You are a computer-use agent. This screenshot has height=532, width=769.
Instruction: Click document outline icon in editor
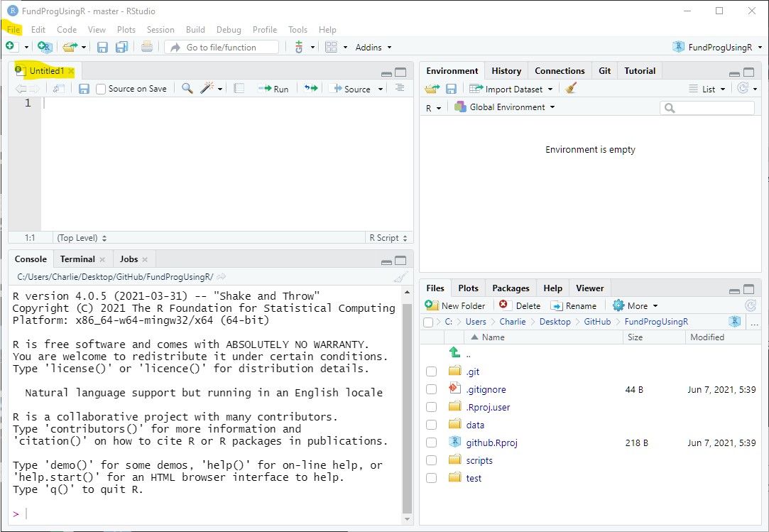click(400, 88)
